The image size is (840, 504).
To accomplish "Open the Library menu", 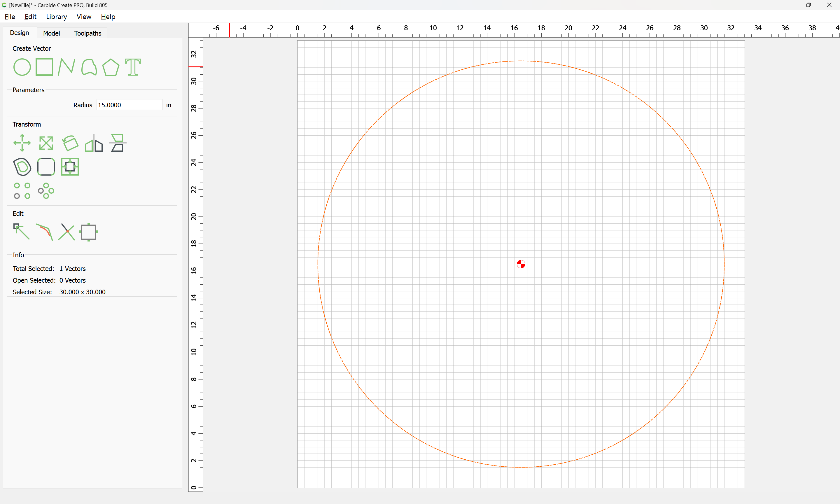I will click(x=56, y=17).
